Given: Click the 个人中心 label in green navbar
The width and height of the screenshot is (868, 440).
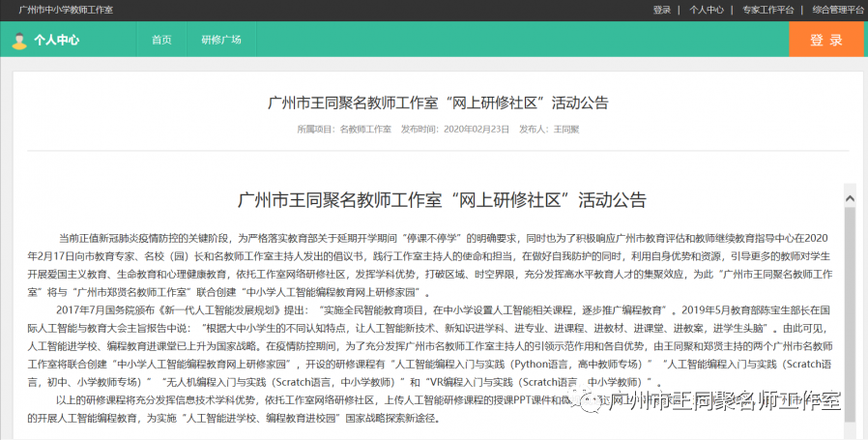Looking at the screenshot, I should click(56, 41).
